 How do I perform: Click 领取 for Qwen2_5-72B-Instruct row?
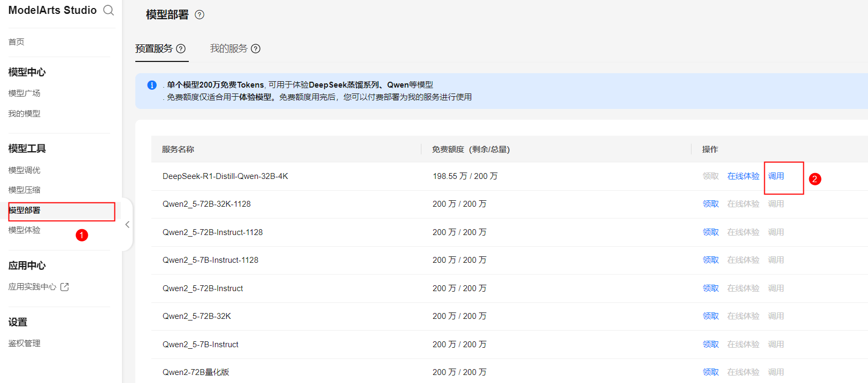711,288
